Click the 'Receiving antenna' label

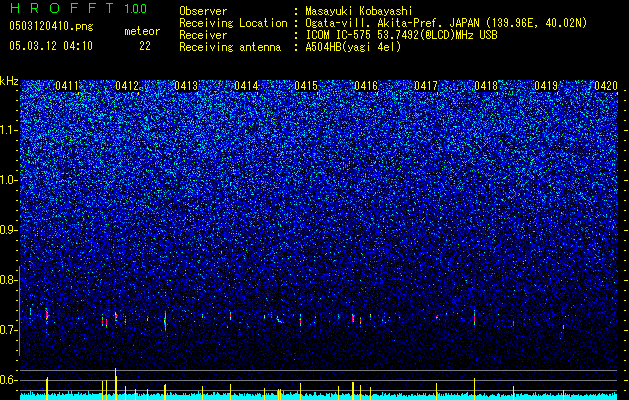230,47
